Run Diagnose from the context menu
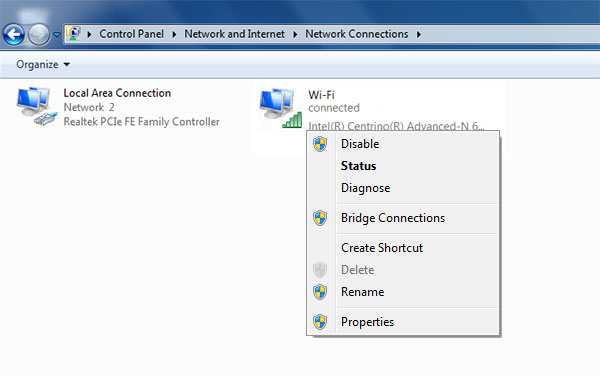 click(x=403, y=188)
